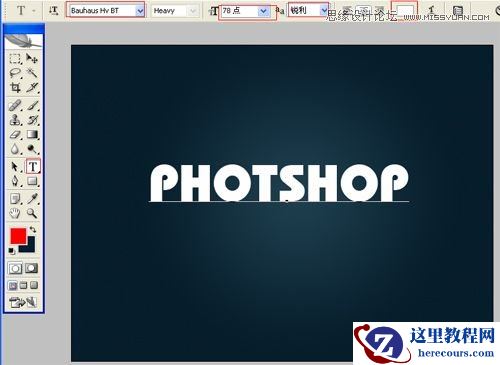The height and width of the screenshot is (365, 500).
Task: Switch to Quick Mask mode
Action: 32,268
